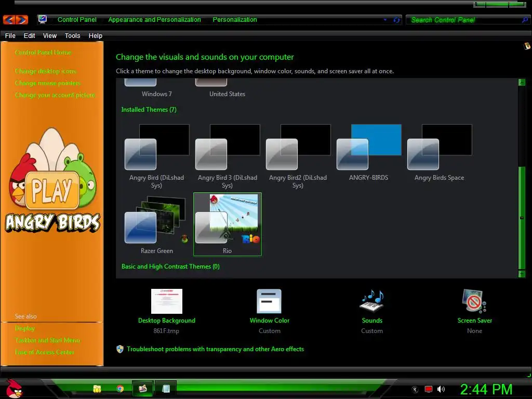Open the File menu

click(10, 36)
